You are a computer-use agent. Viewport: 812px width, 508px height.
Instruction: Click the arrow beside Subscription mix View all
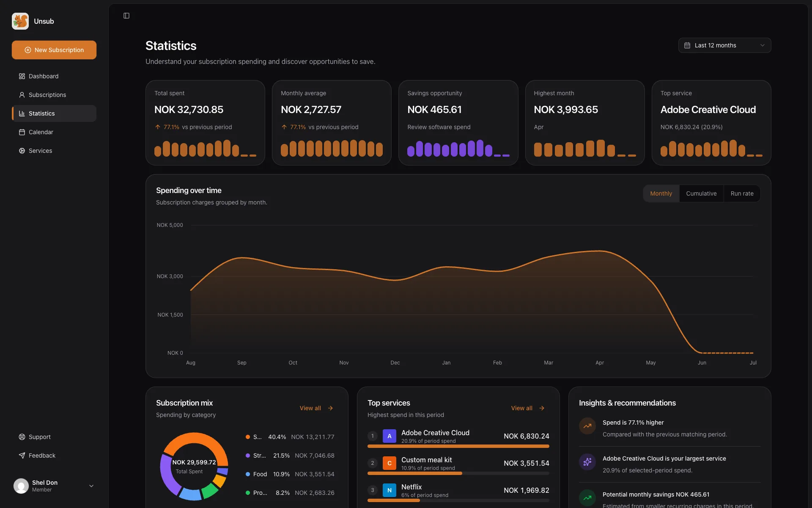pos(330,408)
